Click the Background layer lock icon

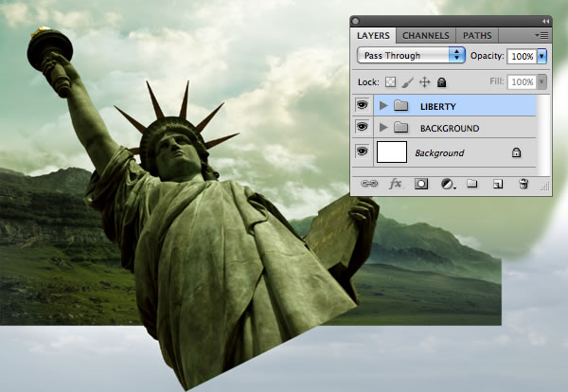pos(516,152)
